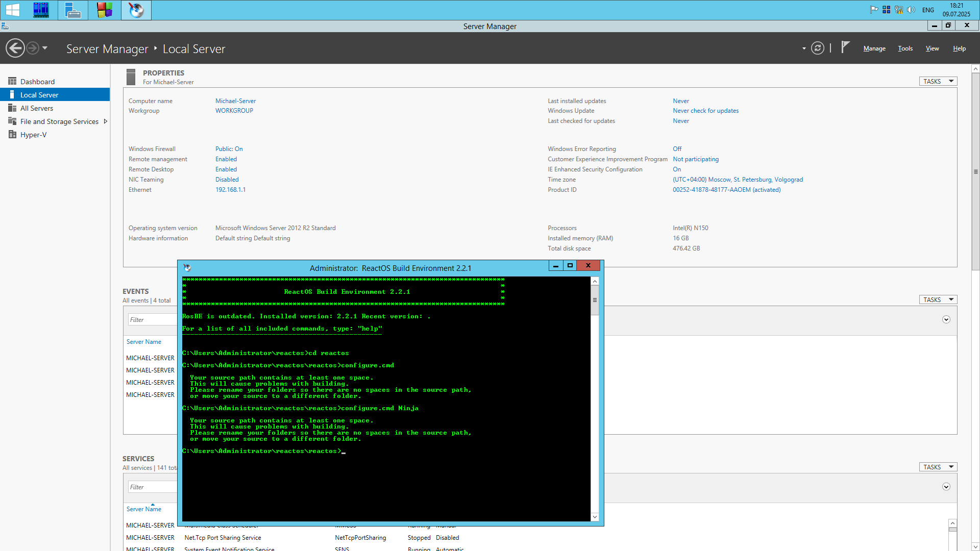This screenshot has height=551, width=980.
Task: Open the Properties TASKS dropdown
Action: coord(938,82)
